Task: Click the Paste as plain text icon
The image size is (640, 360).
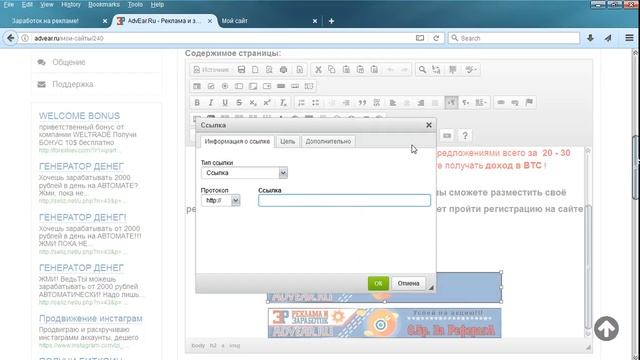Action: 360,70
